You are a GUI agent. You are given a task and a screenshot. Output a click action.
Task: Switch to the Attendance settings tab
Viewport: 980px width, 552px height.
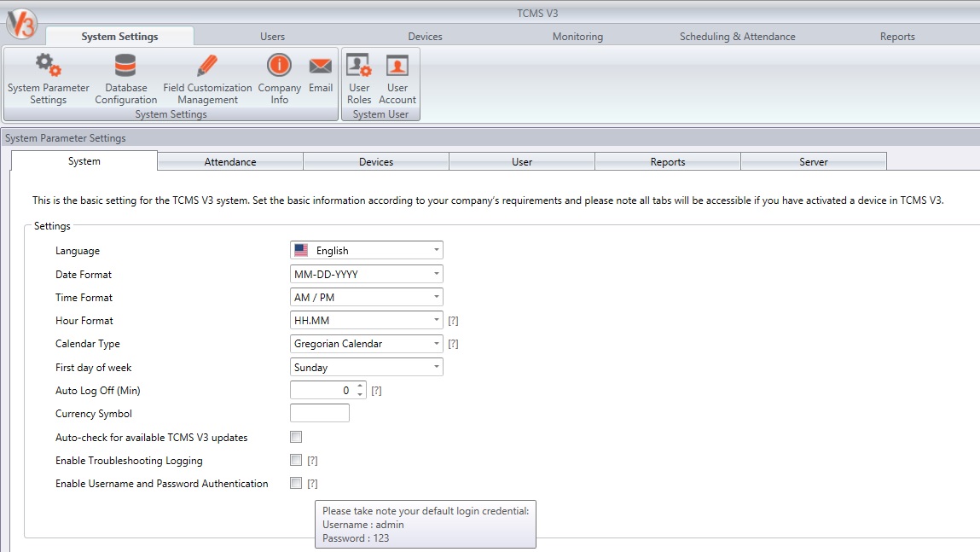(x=230, y=161)
